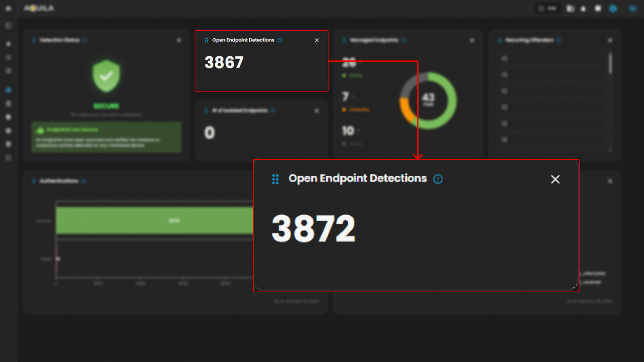The height and width of the screenshot is (362, 644).
Task: Click drag handle on enlarged Open Endpoint Detections card
Action: (x=275, y=179)
